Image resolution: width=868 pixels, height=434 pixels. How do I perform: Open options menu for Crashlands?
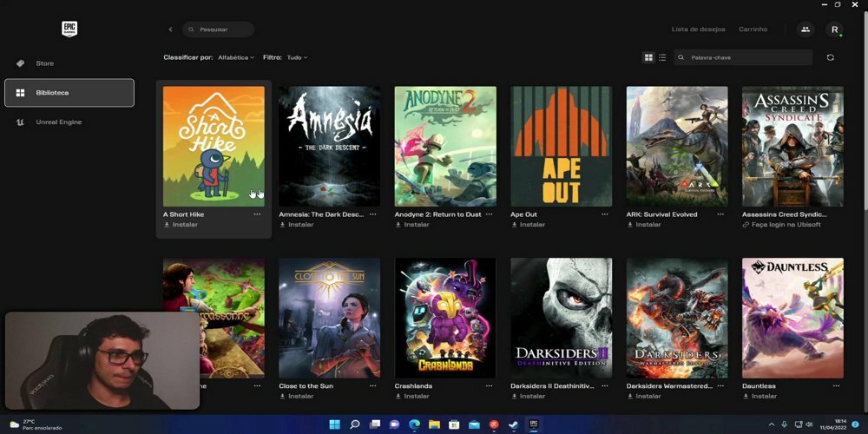coord(489,386)
